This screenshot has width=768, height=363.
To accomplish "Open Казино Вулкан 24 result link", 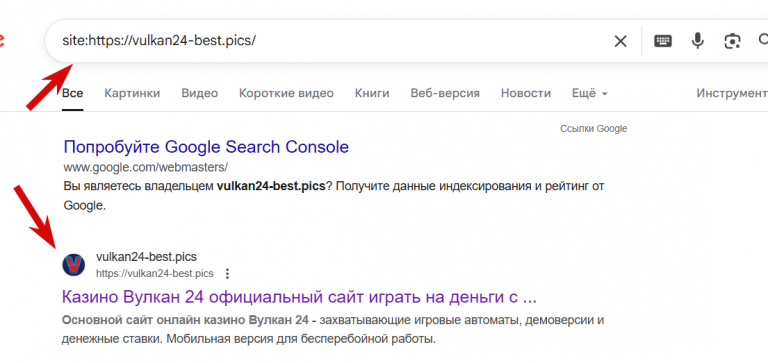I will 299,296.
